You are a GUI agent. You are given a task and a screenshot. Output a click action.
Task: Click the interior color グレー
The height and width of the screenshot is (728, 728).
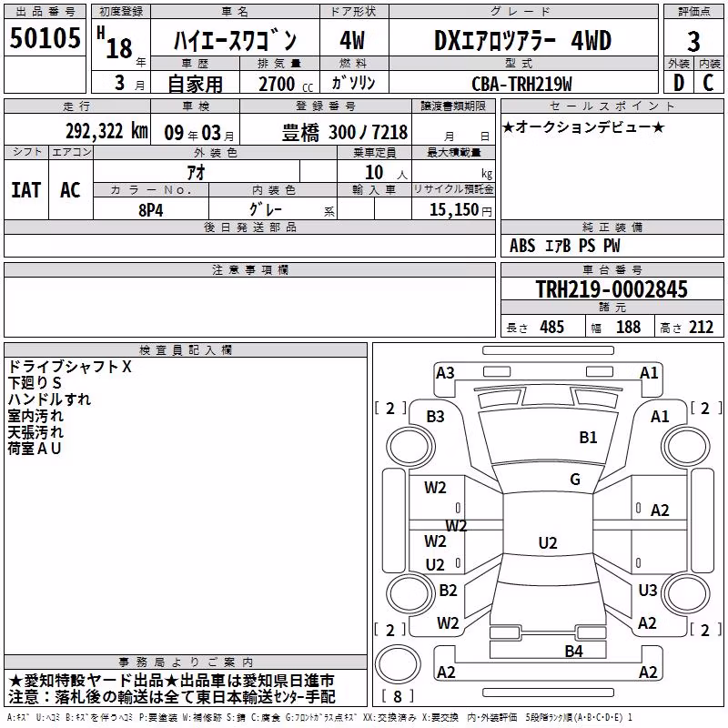point(266,209)
